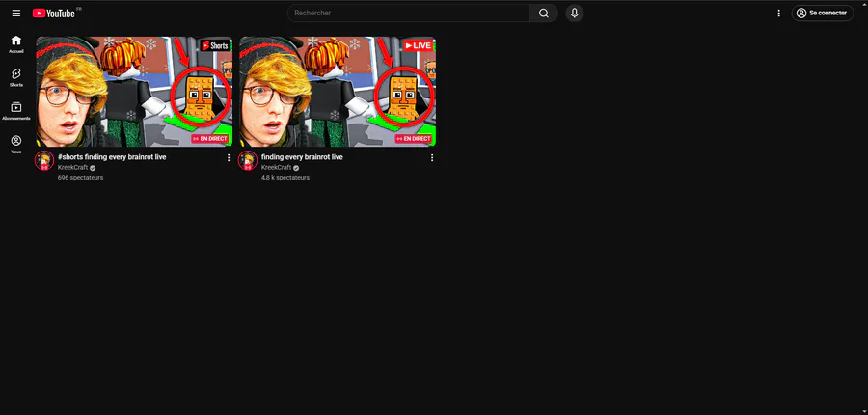This screenshot has height=415, width=868.
Task: Open the settings three-dot menu beside Se connecter
Action: [x=779, y=14]
